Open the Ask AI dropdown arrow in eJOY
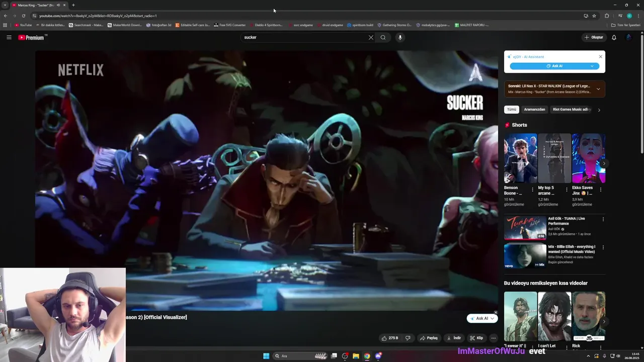644x362 pixels. click(592, 66)
